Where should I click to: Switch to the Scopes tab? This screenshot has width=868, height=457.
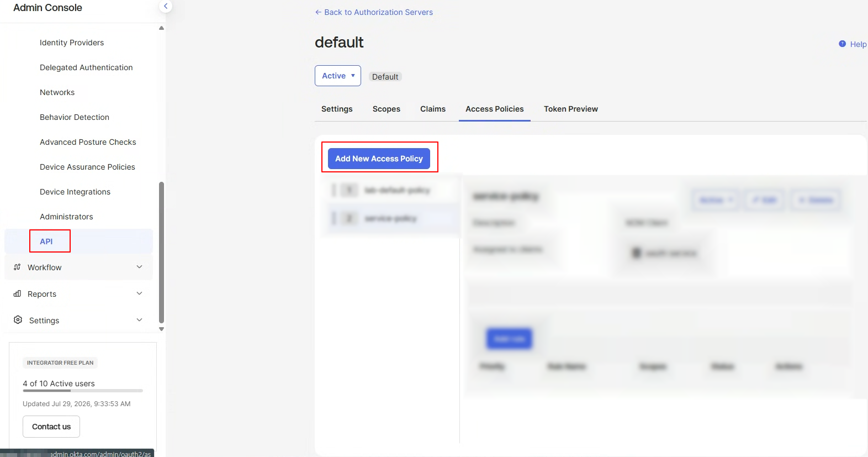387,109
